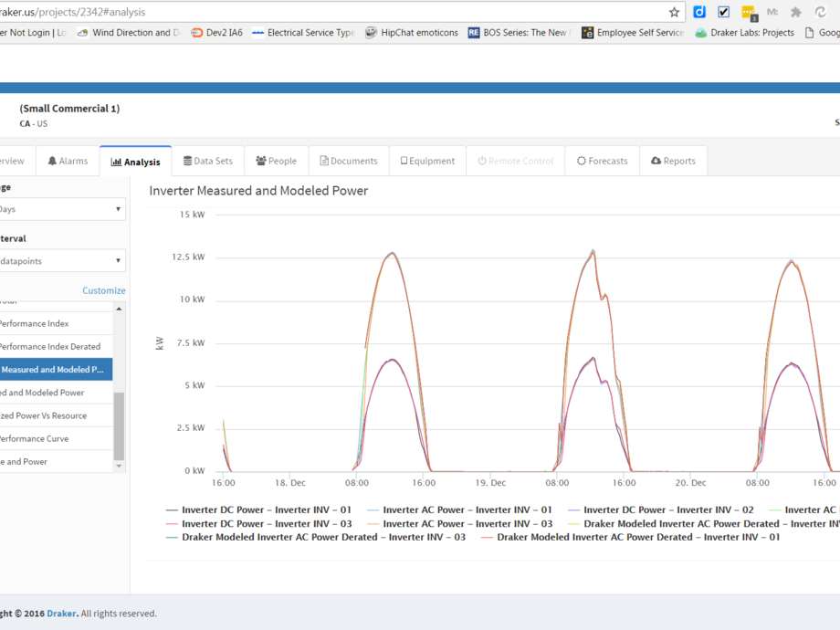Hide Draker Modeled AC Power Derated INV-01 series
Image resolution: width=840 pixels, height=630 pixels.
click(x=630, y=538)
